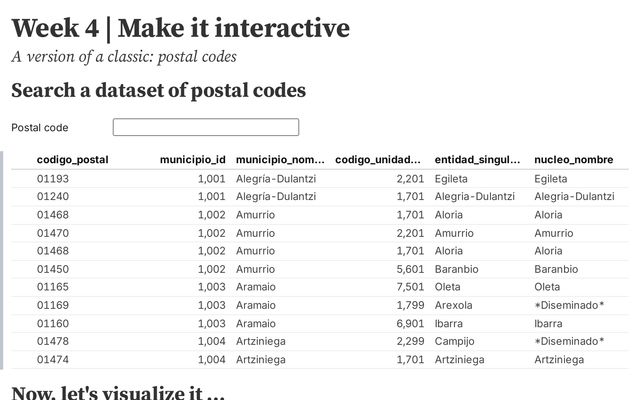This screenshot has height=400, width=640.
Task: Click the 'Postal code' field label
Action: coord(40,128)
